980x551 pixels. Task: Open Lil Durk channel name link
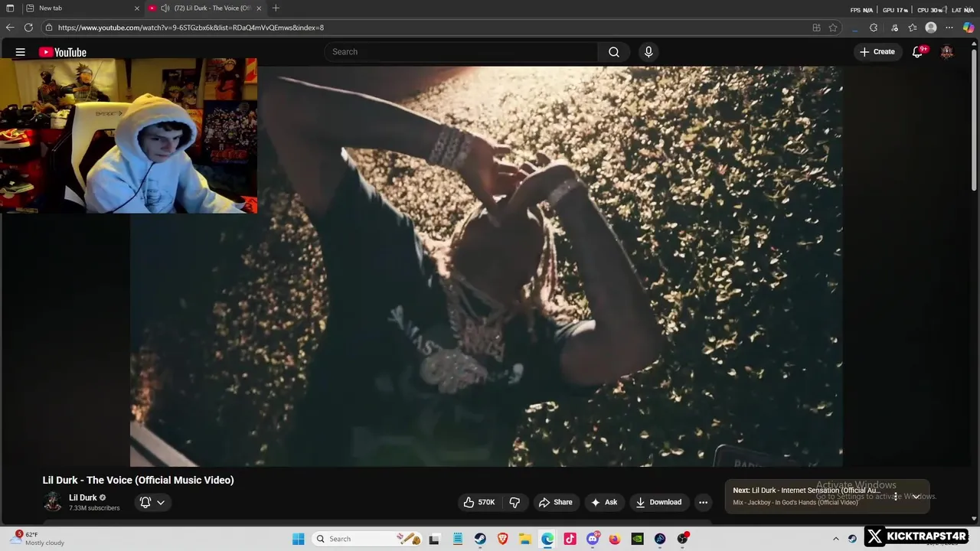[83, 497]
